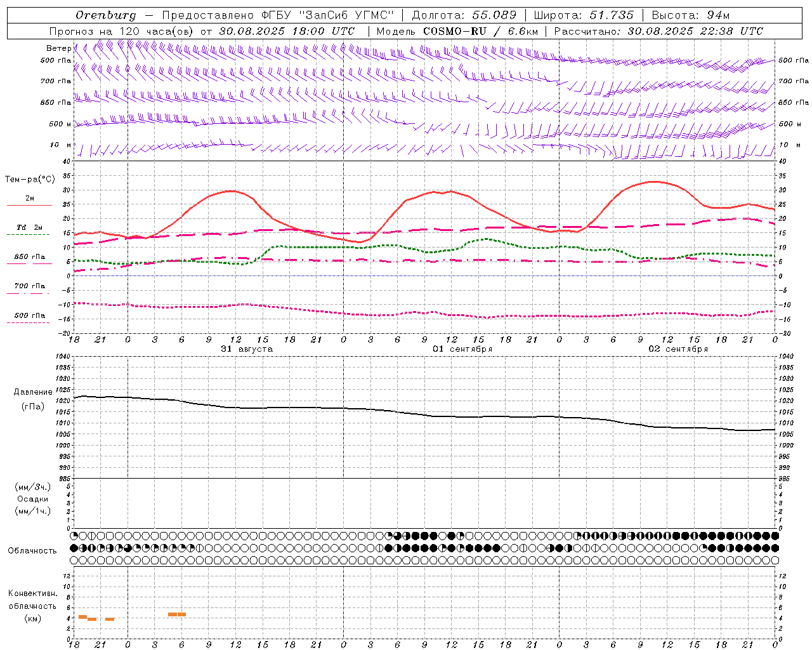The image size is (812, 650).
Task: Click the "(км)" unit under convective cloudiness
Action: tap(32, 618)
